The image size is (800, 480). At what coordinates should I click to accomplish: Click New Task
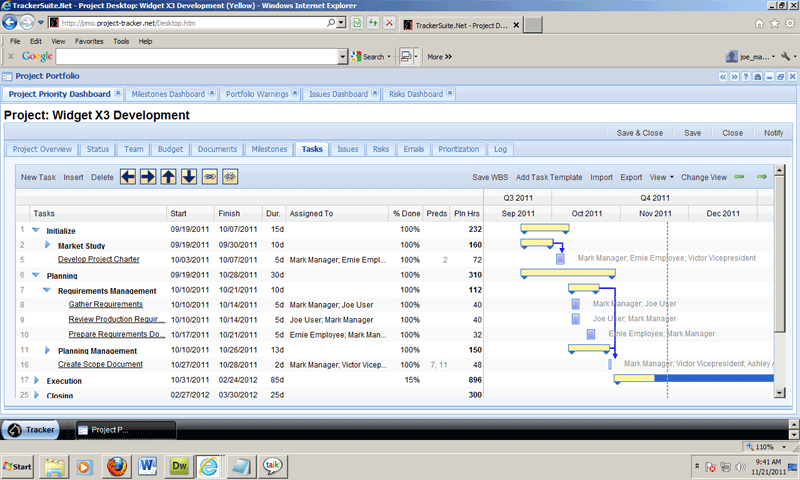(x=38, y=177)
